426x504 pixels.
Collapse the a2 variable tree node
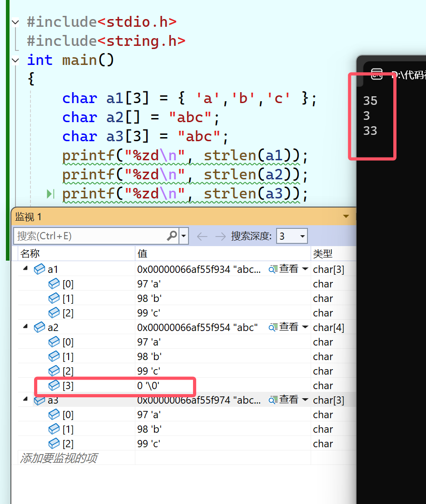(x=26, y=327)
